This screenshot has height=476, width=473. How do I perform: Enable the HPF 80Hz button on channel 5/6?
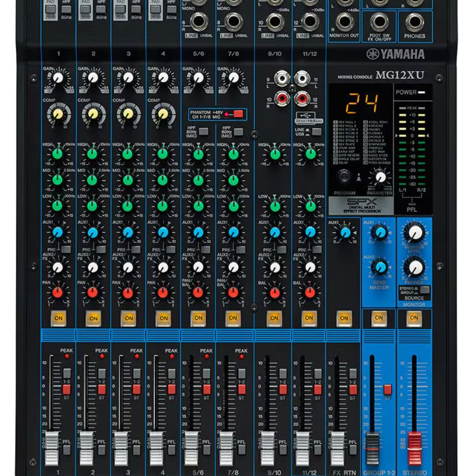click(x=204, y=132)
